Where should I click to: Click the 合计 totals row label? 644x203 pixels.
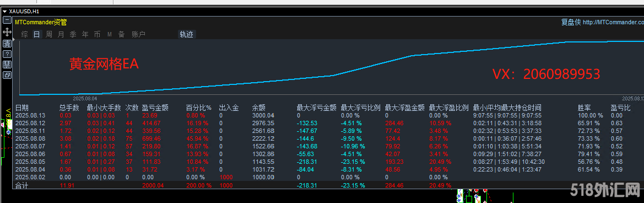coord(22,185)
